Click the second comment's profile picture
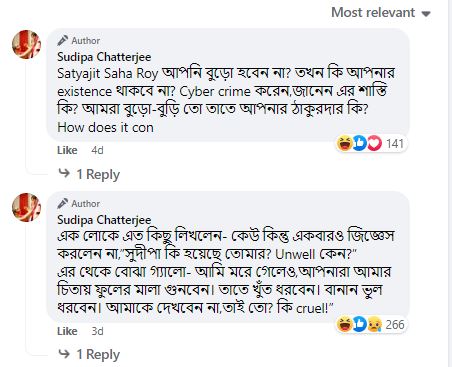 (x=27, y=207)
